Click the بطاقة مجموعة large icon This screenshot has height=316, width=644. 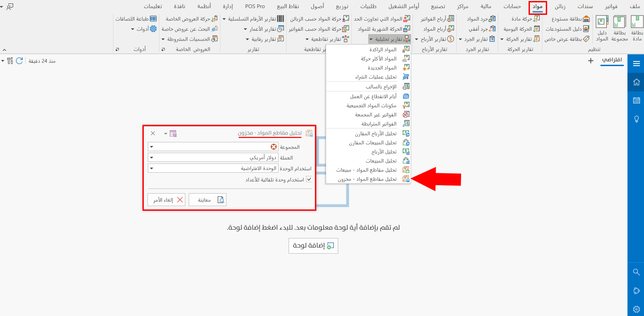pos(619,28)
